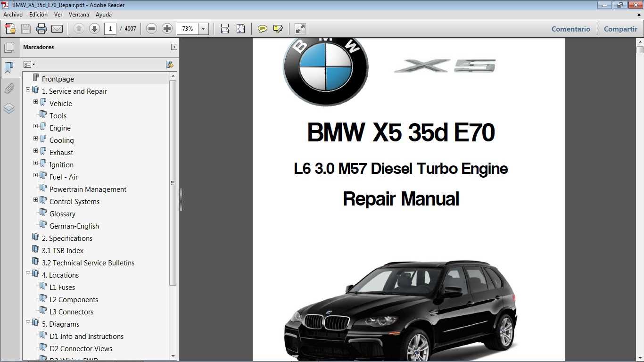This screenshot has height=362, width=644.
Task: Click the page number field
Action: [110, 29]
